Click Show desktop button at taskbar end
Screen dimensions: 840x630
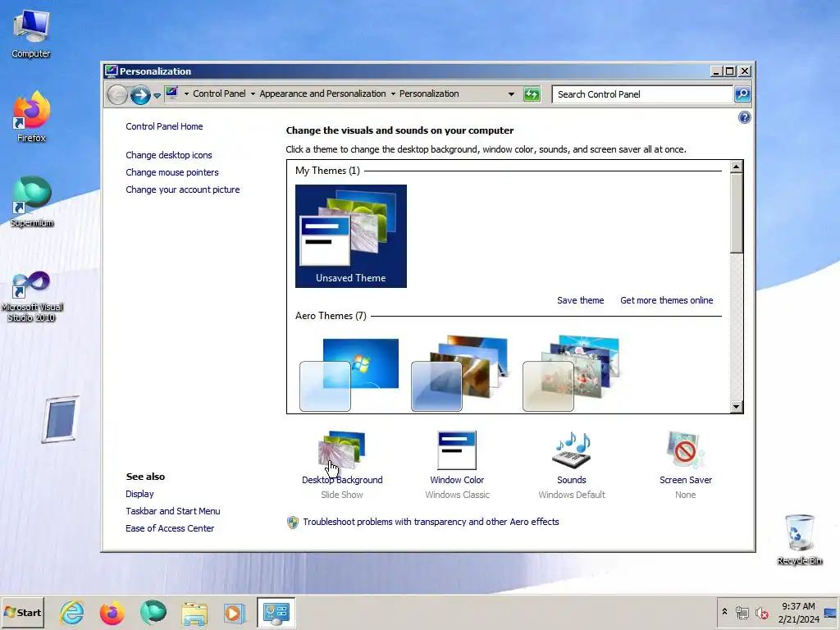coord(831,612)
